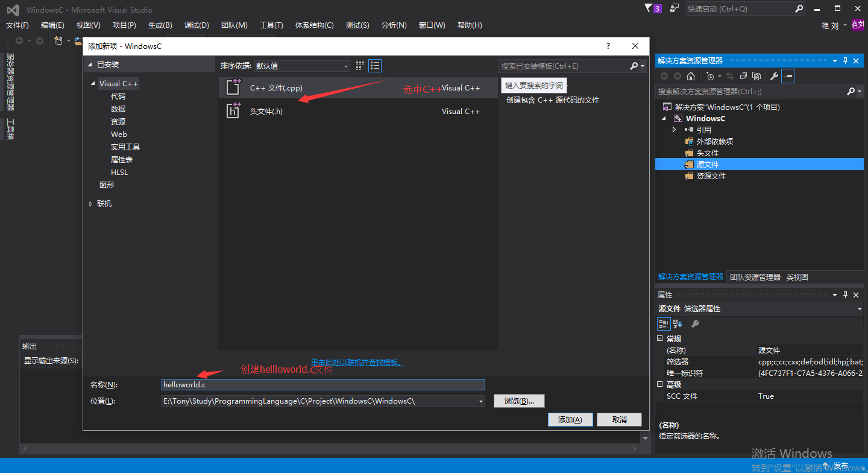This screenshot has width=868, height=473.
Task: Open Toolbox vertical tab on left edge
Action: tap(10, 129)
